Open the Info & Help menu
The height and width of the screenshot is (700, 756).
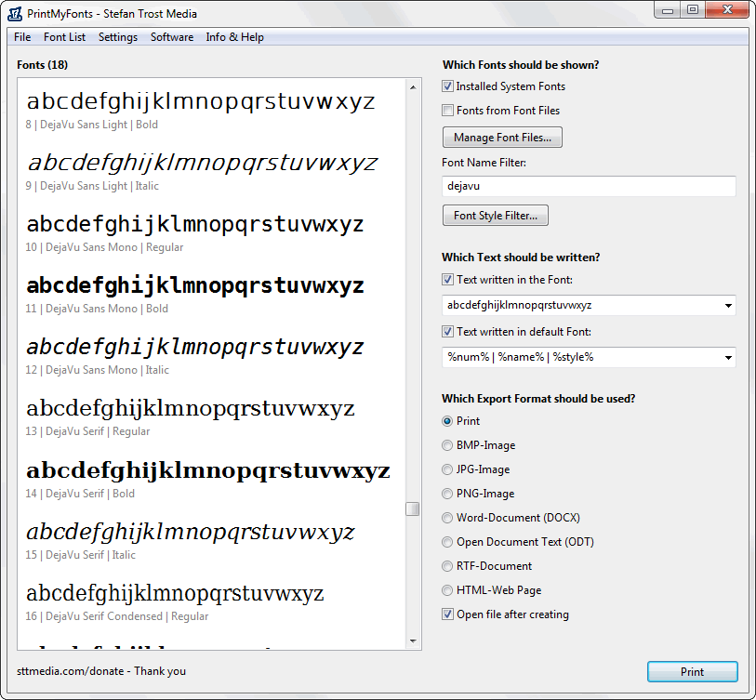(235, 37)
